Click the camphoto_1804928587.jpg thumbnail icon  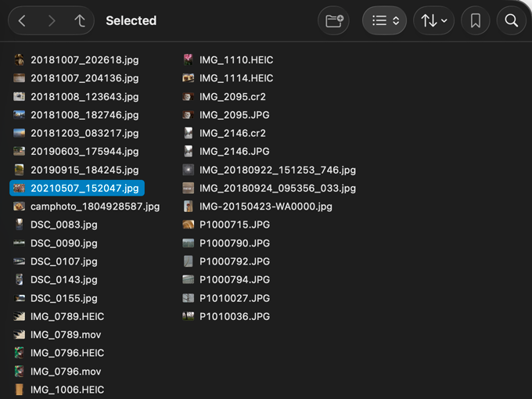(x=20, y=207)
